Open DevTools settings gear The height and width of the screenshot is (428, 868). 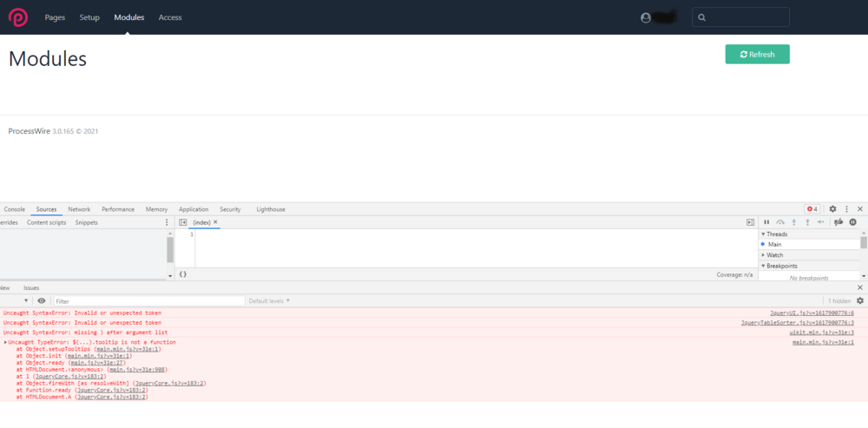[x=832, y=209]
